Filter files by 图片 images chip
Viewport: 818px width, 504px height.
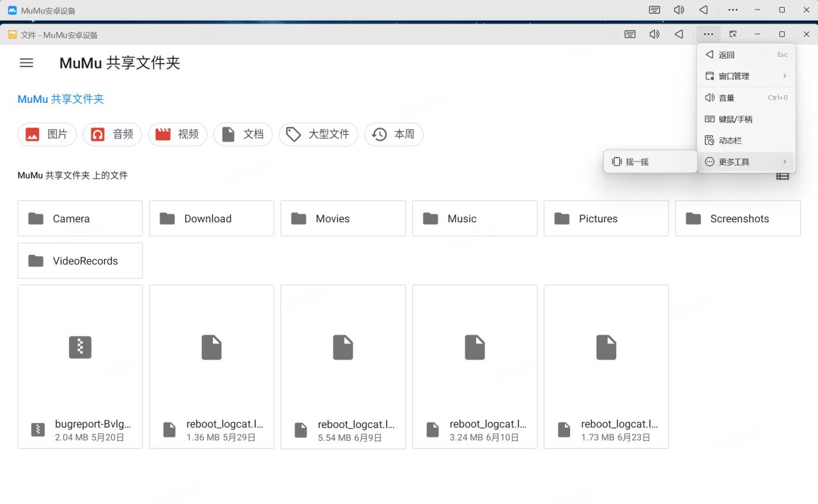coord(47,134)
